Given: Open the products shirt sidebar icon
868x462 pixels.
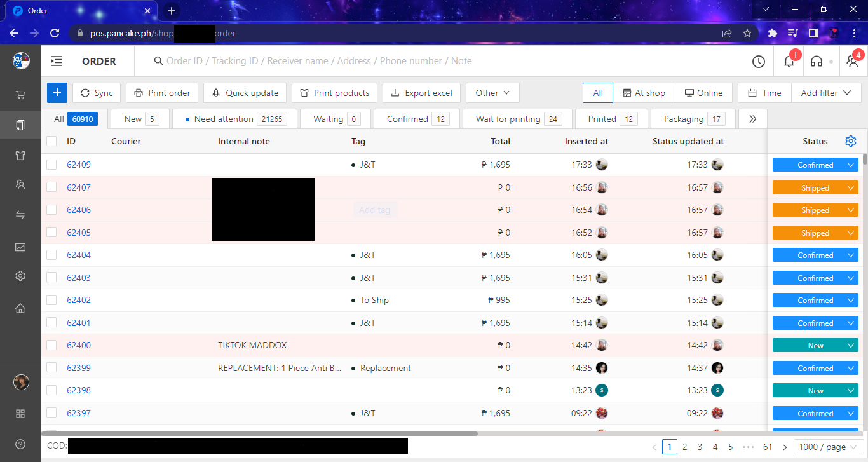Looking at the screenshot, I should point(20,156).
